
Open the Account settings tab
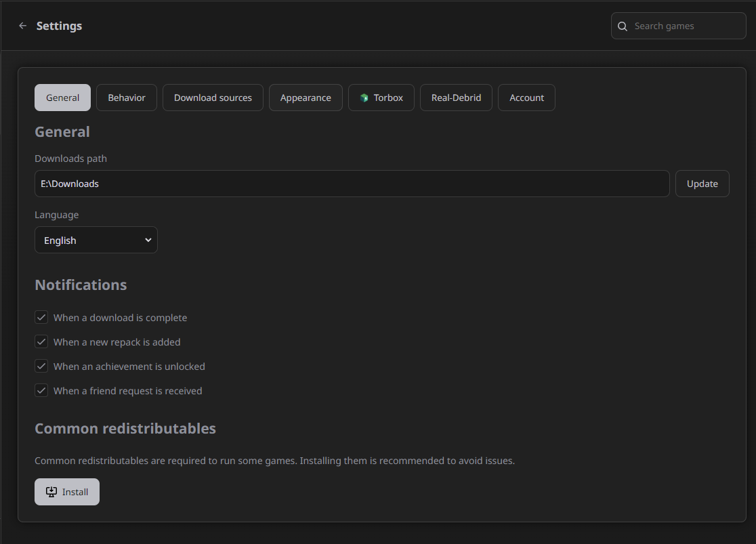[x=526, y=98]
